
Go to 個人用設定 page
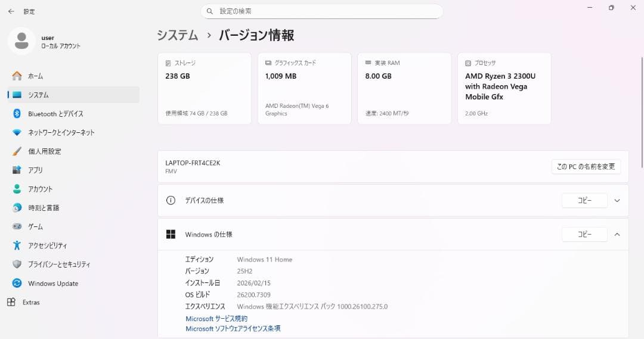[x=73, y=151]
